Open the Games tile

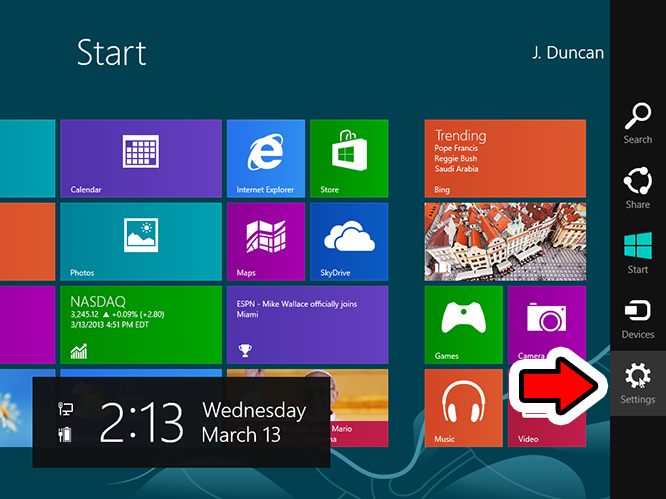(x=463, y=325)
